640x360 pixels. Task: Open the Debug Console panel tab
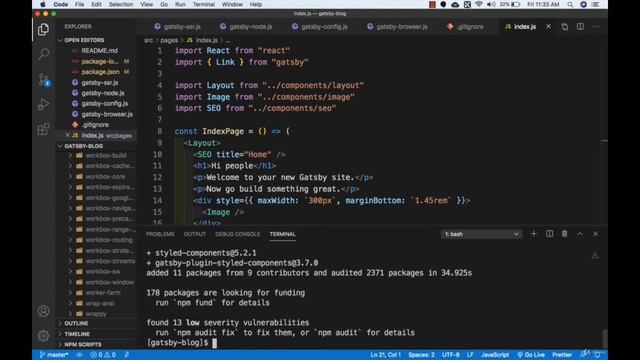point(237,234)
